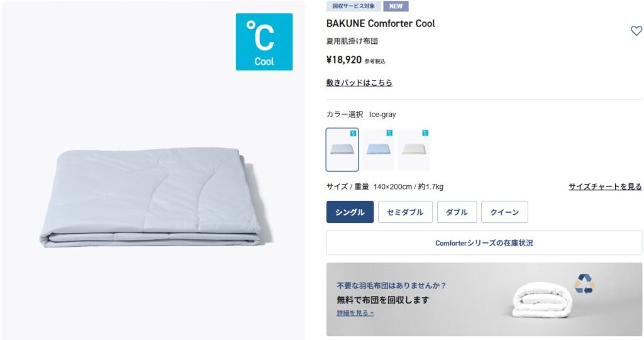This screenshot has width=644, height=340.
Task: View the size chart via サイズチャートを見る
Action: pos(606,186)
